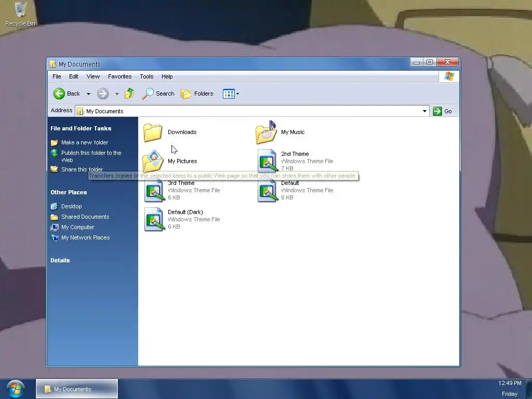Open the Forward history dropdown arrow
Screen dimensions: 532x399
click(x=117, y=94)
